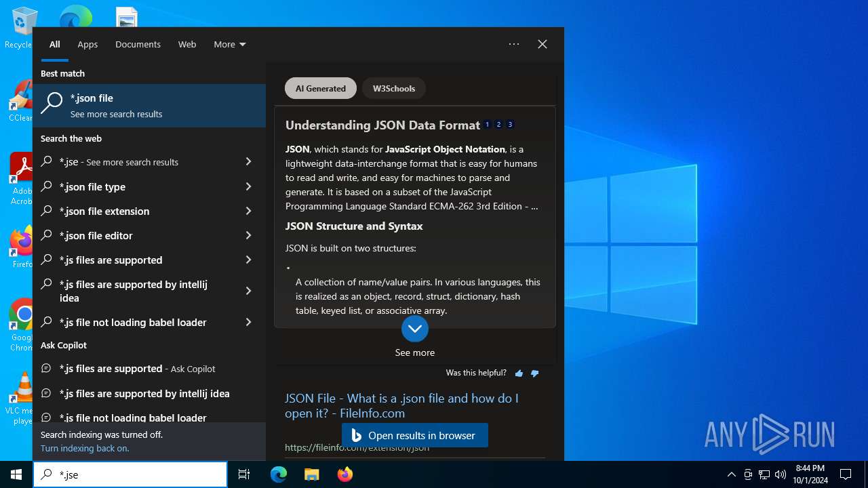Select the W3Schools pill
This screenshot has height=488, width=868.
click(x=394, y=88)
